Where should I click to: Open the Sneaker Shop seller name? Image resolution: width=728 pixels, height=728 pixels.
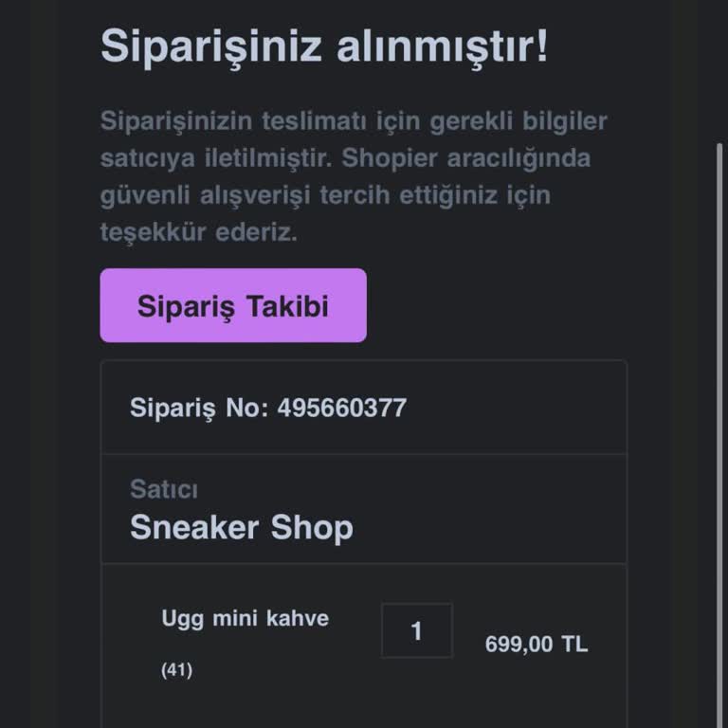pos(241,528)
